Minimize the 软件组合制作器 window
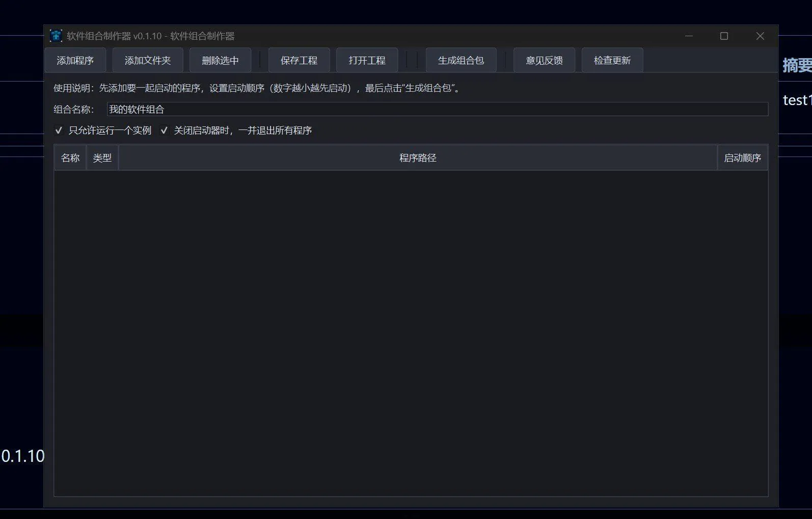The height and width of the screenshot is (519, 812). pos(689,36)
